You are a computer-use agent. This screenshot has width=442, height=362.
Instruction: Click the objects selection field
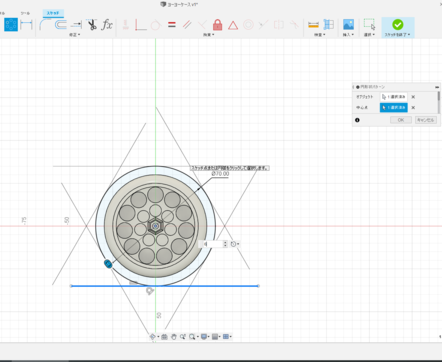(x=394, y=97)
